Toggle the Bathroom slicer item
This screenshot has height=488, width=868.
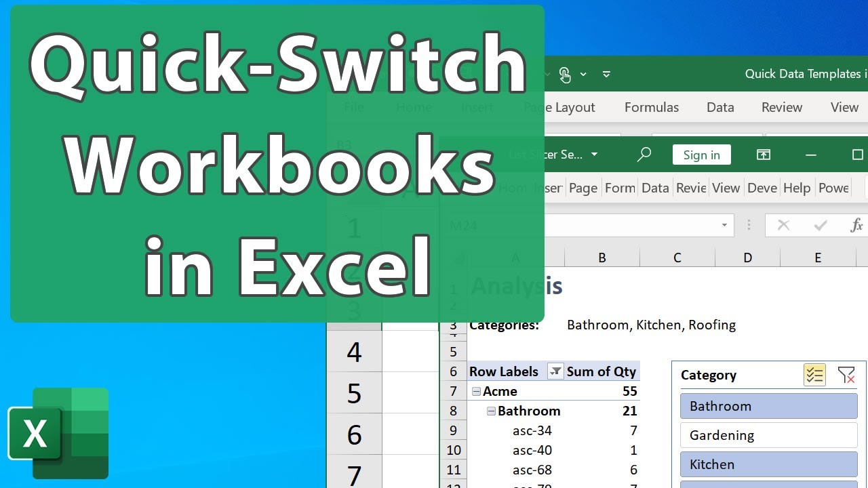coord(769,406)
